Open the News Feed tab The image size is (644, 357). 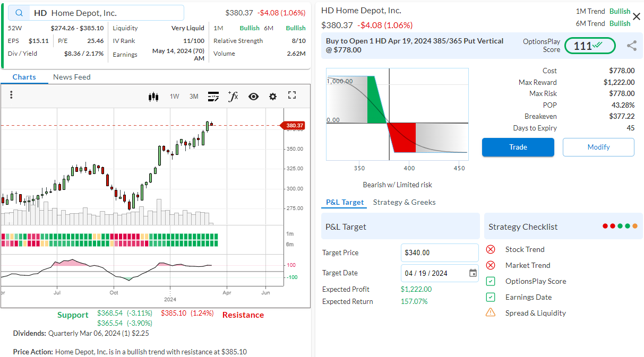pyautogui.click(x=72, y=77)
